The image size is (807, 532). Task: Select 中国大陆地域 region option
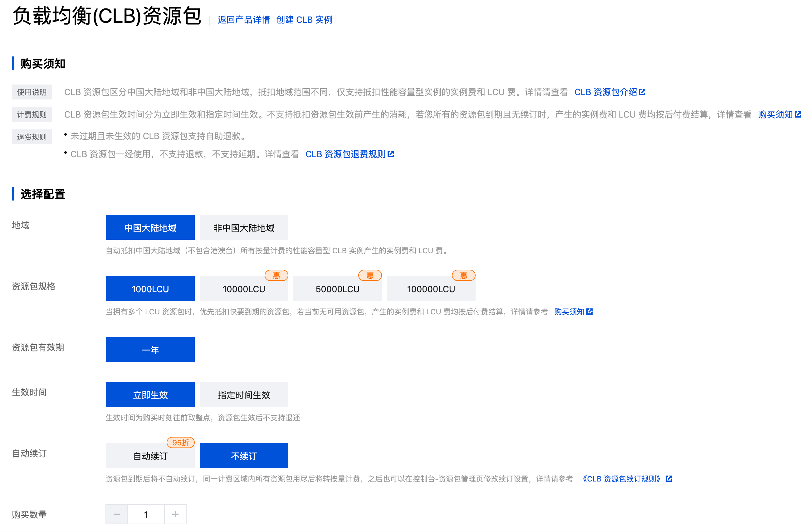(150, 227)
